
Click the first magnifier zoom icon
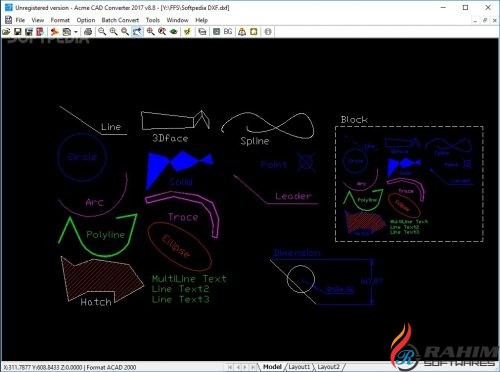102,32
